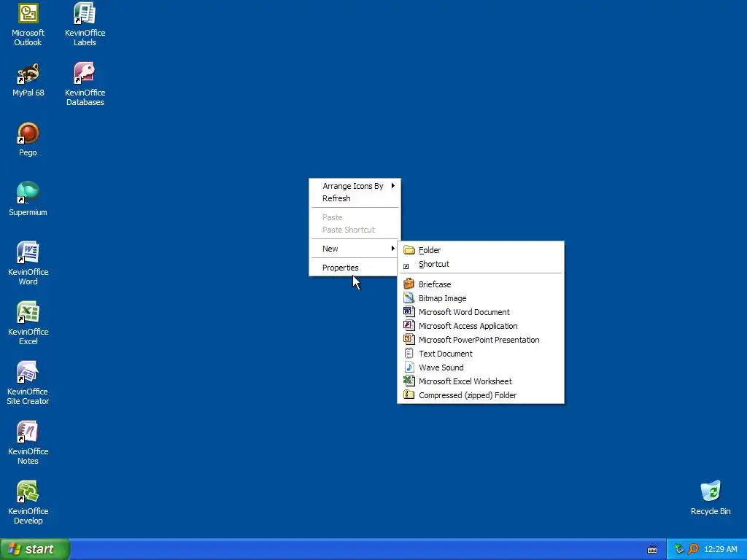Image resolution: width=747 pixels, height=560 pixels.
Task: Click the Bitmap Image paint icon
Action: click(409, 298)
